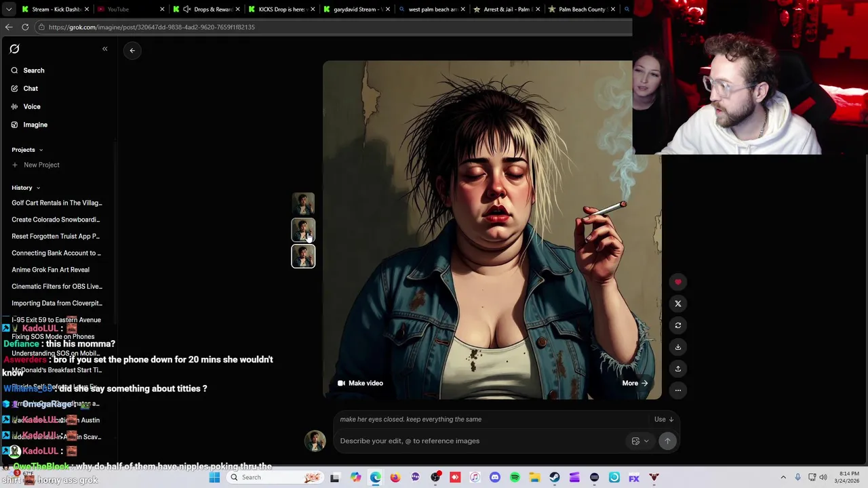Click the Use button next to previous prompt
The image size is (868, 488).
(x=664, y=420)
